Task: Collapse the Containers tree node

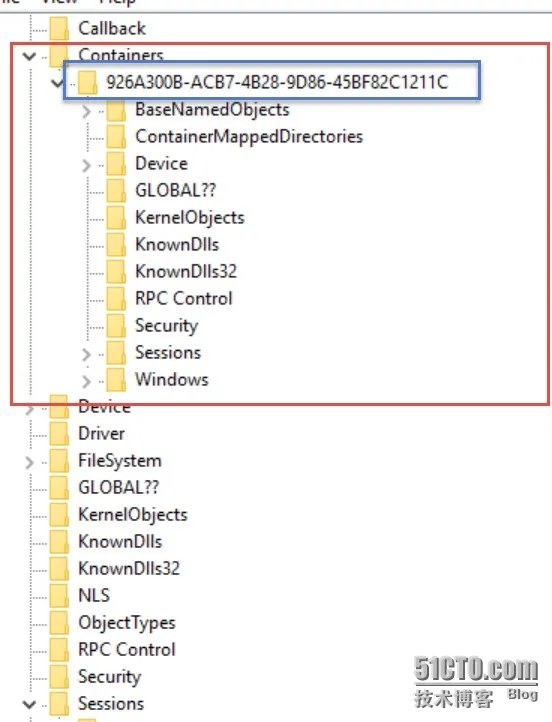Action: (29, 57)
